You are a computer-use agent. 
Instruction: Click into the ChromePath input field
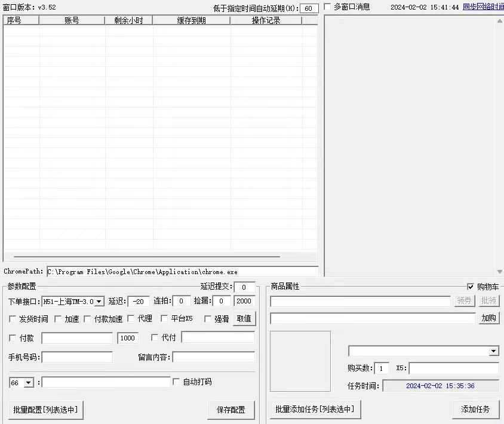coord(182,272)
